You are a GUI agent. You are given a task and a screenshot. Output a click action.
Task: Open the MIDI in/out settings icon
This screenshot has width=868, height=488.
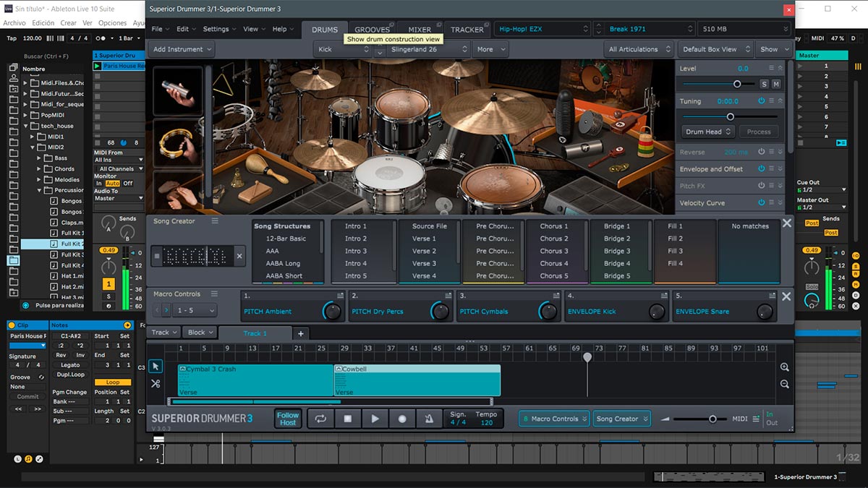click(756, 419)
